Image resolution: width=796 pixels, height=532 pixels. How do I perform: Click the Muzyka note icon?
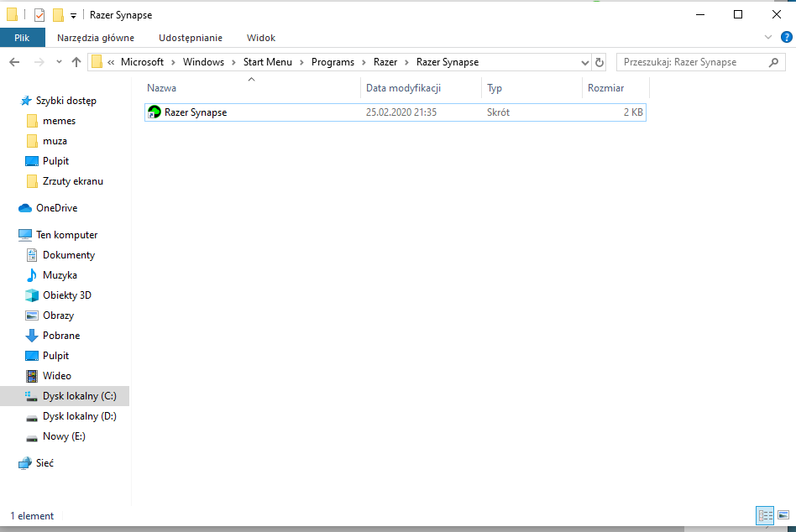(31, 275)
